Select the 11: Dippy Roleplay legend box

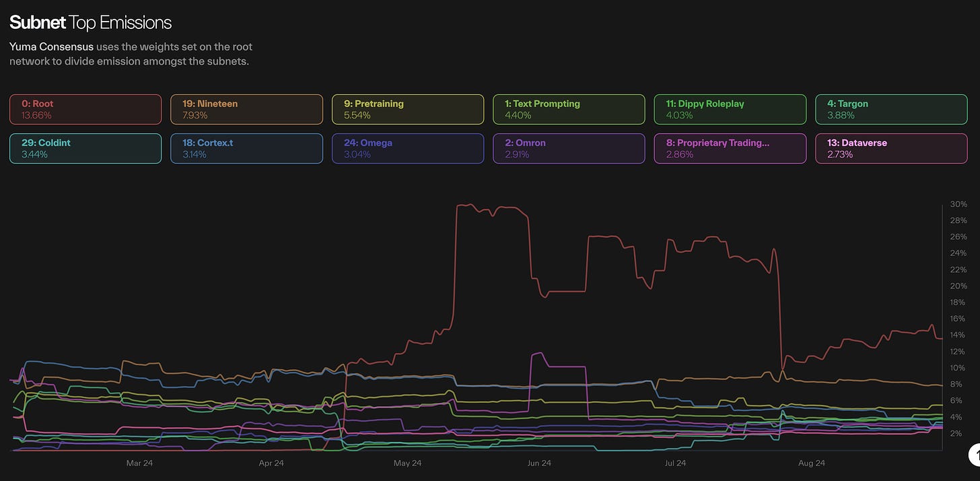[730, 109]
